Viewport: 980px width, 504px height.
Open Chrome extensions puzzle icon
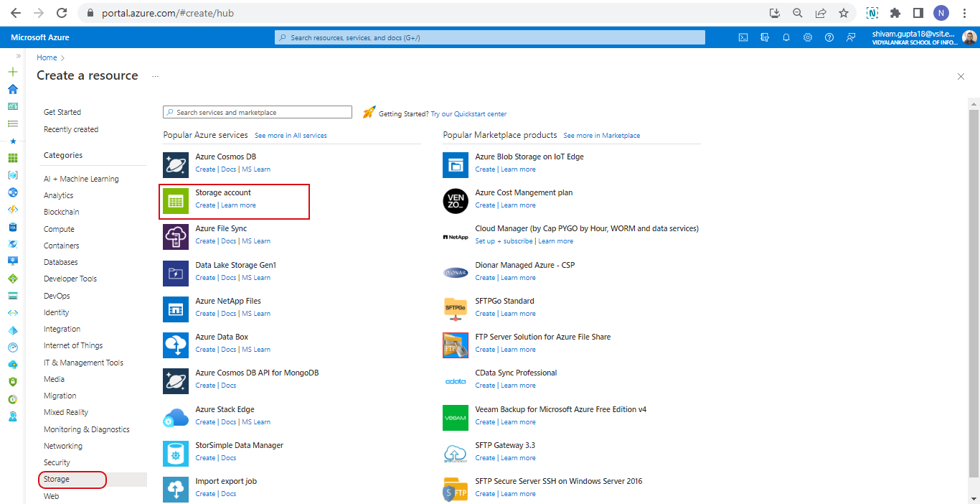895,13
